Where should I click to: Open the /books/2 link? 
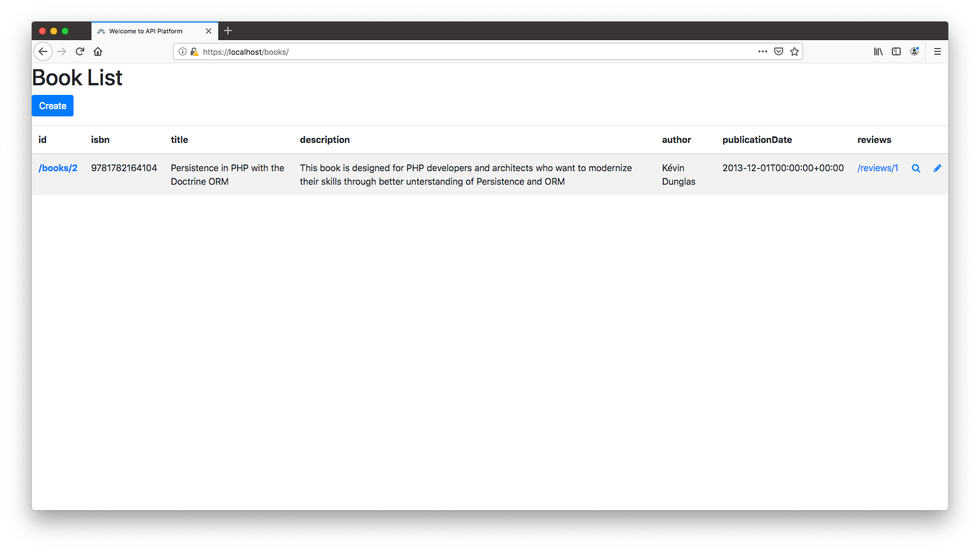(x=58, y=168)
